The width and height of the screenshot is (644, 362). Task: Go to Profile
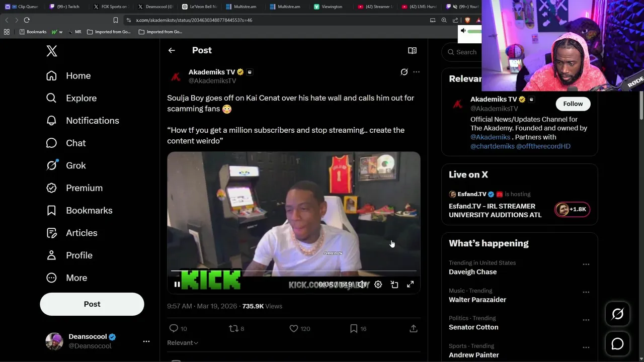coord(69,255)
